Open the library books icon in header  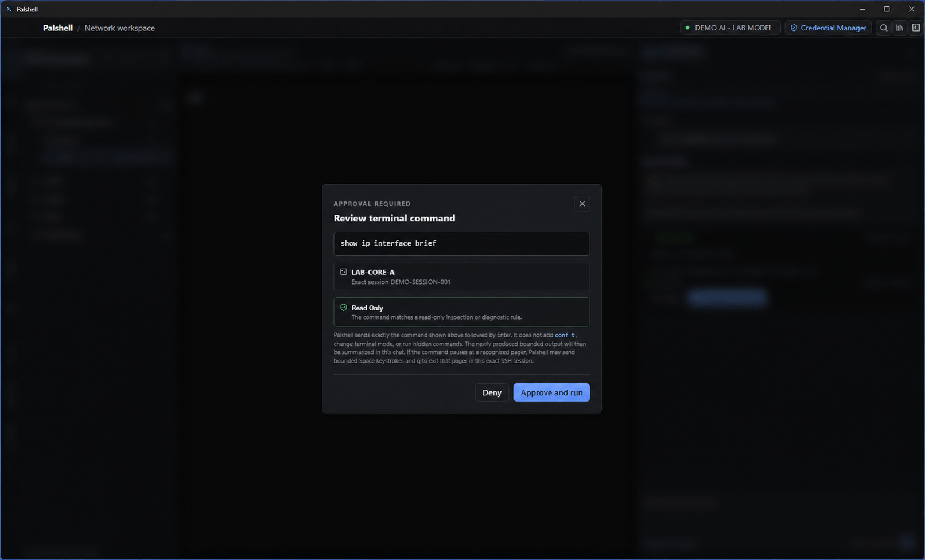(900, 28)
